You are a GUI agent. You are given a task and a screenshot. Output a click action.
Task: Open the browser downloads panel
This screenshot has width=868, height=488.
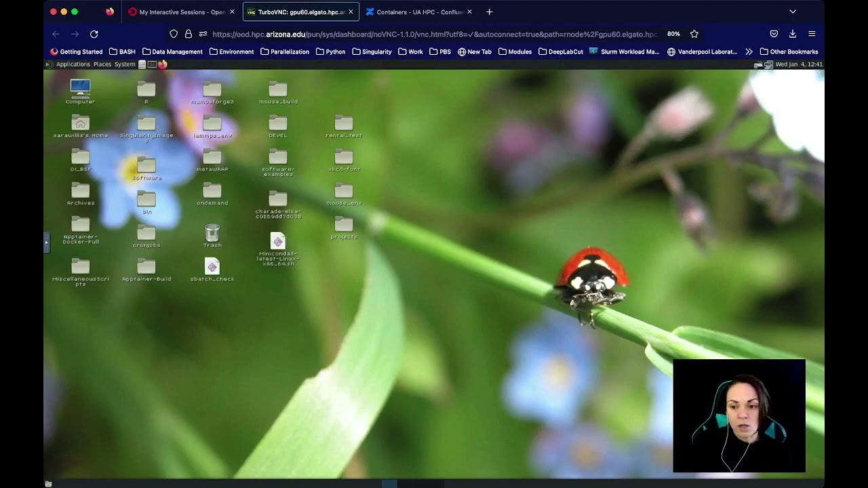tap(793, 34)
